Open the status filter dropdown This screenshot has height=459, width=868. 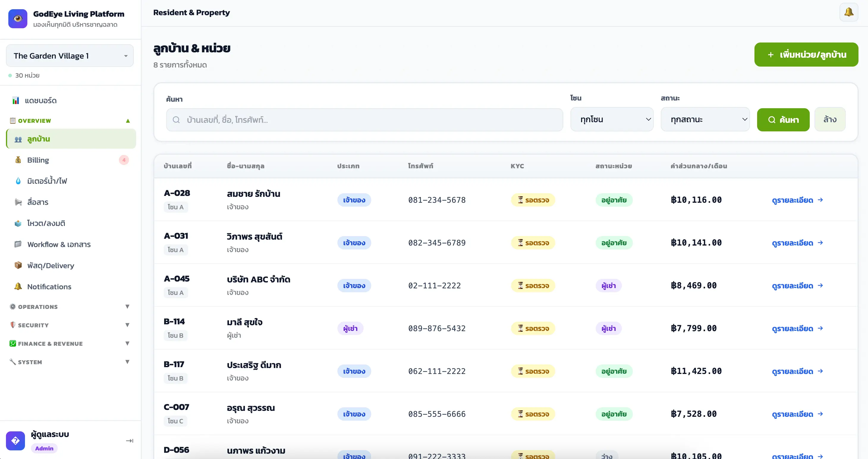705,119
